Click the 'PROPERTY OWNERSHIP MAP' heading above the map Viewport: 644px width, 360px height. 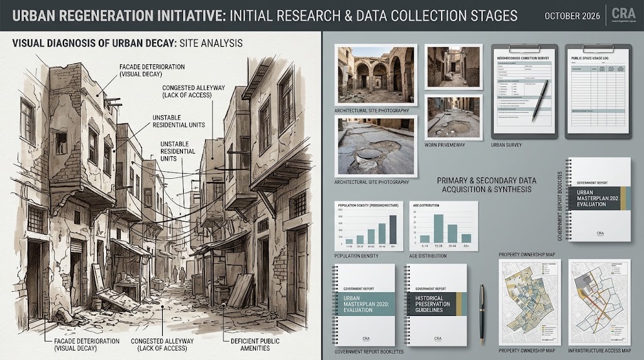point(527,255)
